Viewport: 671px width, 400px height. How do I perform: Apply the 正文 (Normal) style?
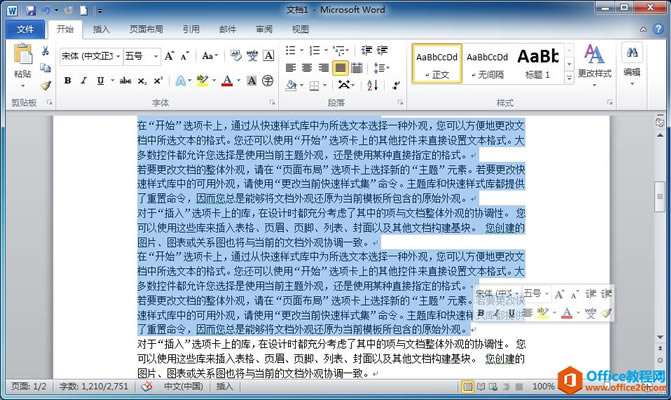coord(437,63)
